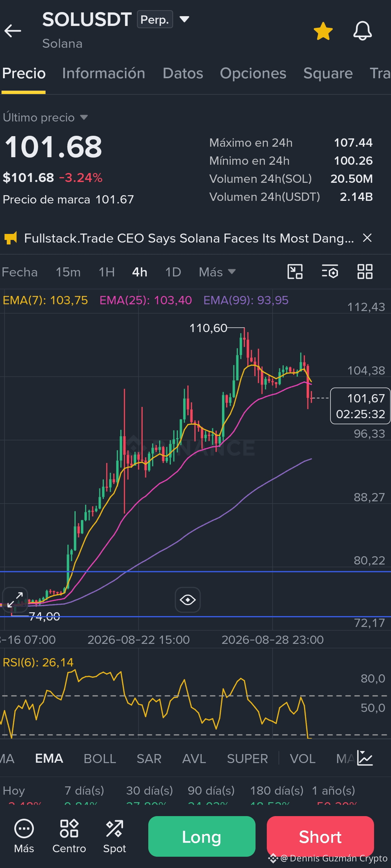Expand the Más timeframe dropdown

pyautogui.click(x=217, y=272)
